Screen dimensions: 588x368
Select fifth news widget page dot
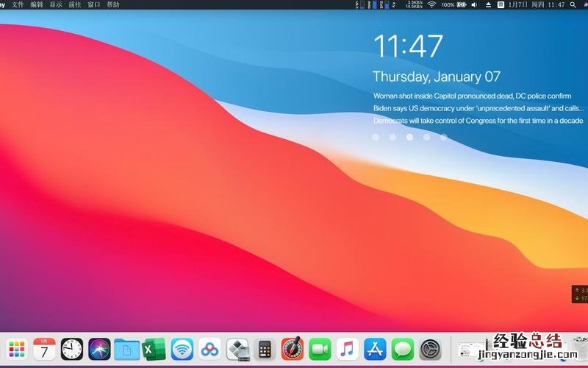click(444, 137)
